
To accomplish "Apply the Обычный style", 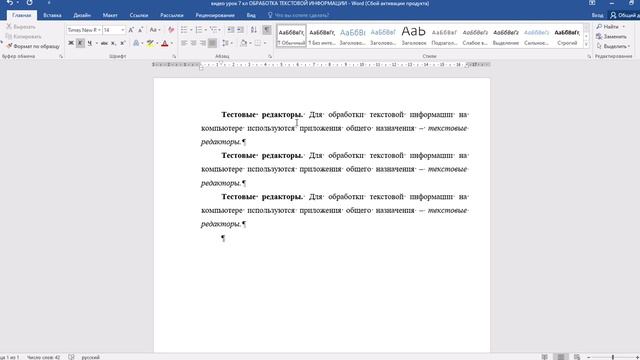I will [291, 36].
